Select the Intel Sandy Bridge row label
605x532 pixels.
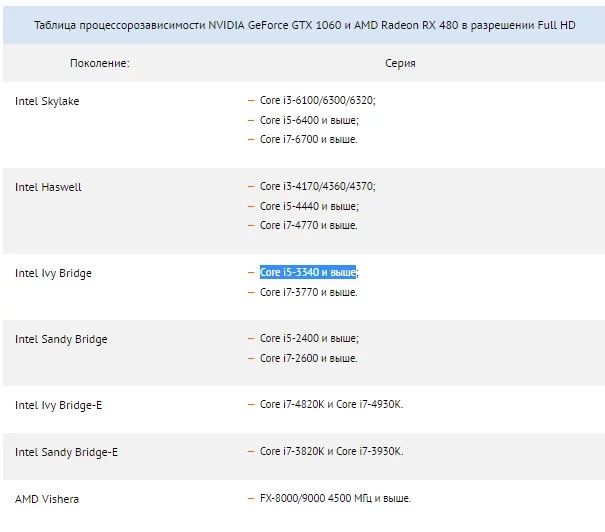(x=61, y=339)
